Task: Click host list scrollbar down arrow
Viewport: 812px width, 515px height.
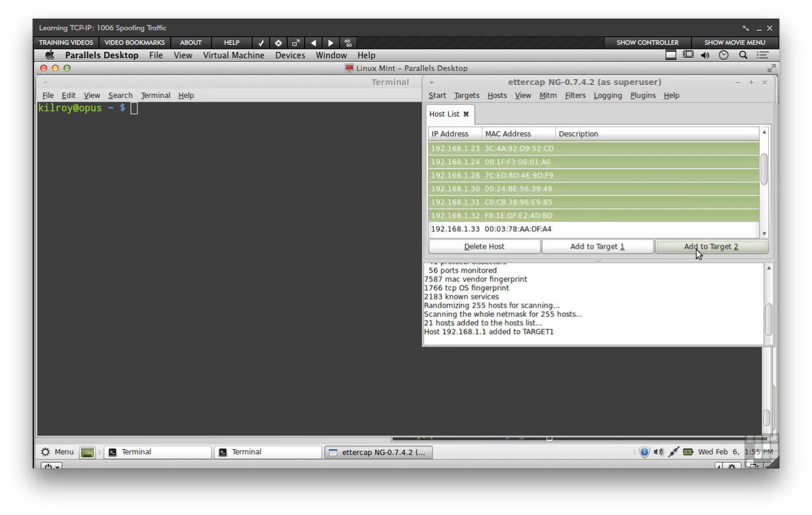Action: 764,234
